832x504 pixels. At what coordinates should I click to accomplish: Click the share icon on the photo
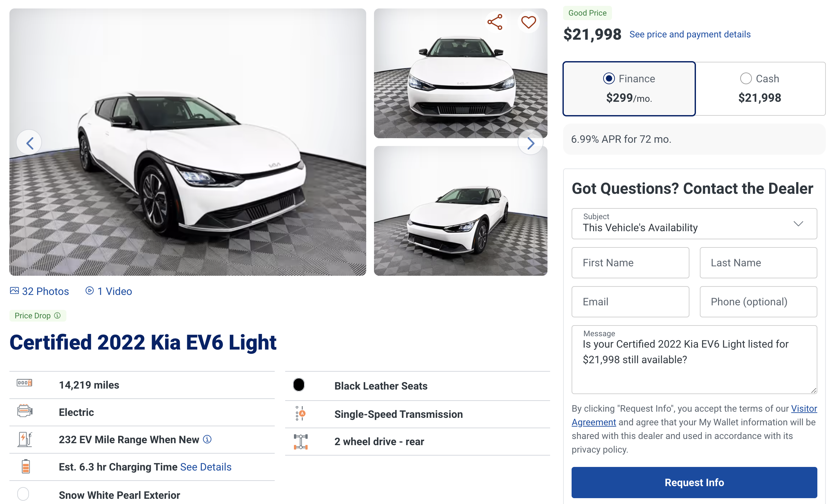point(495,22)
